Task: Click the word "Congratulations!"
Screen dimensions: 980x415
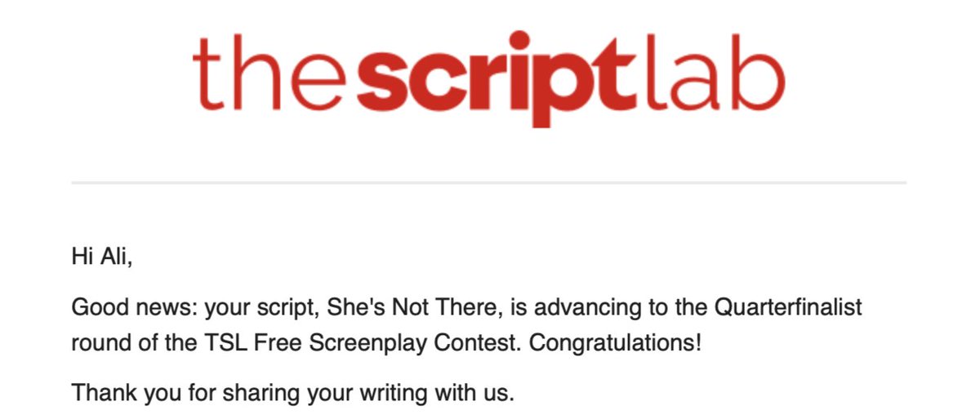Action: pos(616,343)
